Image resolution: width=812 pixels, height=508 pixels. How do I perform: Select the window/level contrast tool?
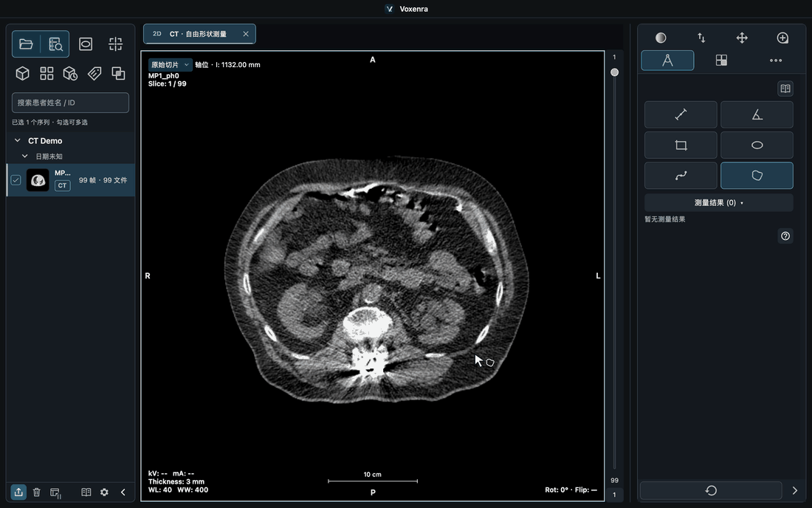click(x=660, y=38)
